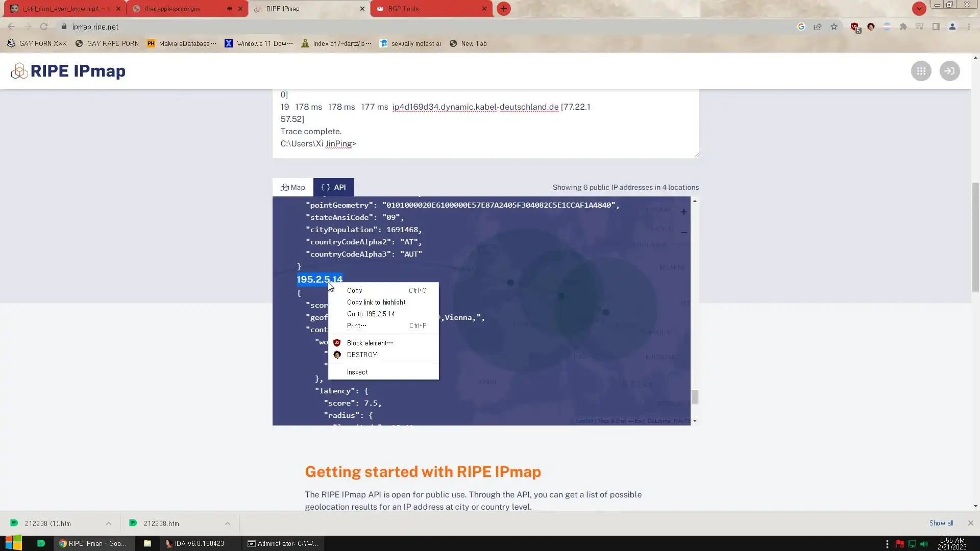Viewport: 980px width, 551px height.
Task: Choose Block element in the context menu
Action: (x=370, y=343)
